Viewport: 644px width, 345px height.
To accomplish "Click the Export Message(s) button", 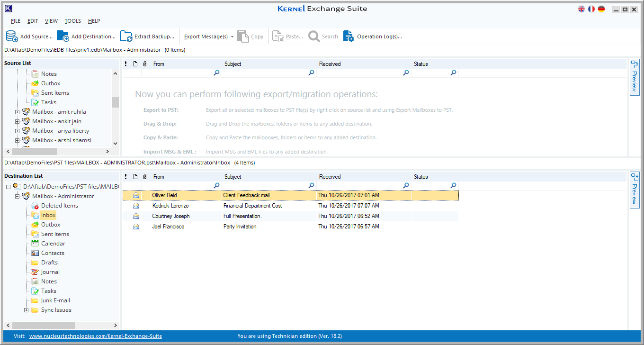I will (x=206, y=36).
